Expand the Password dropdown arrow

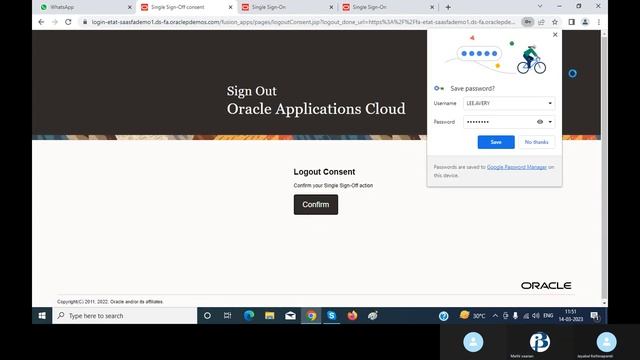550,122
